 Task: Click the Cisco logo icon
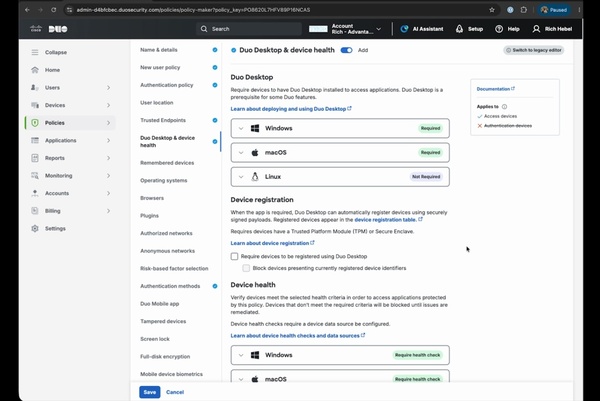(36, 29)
